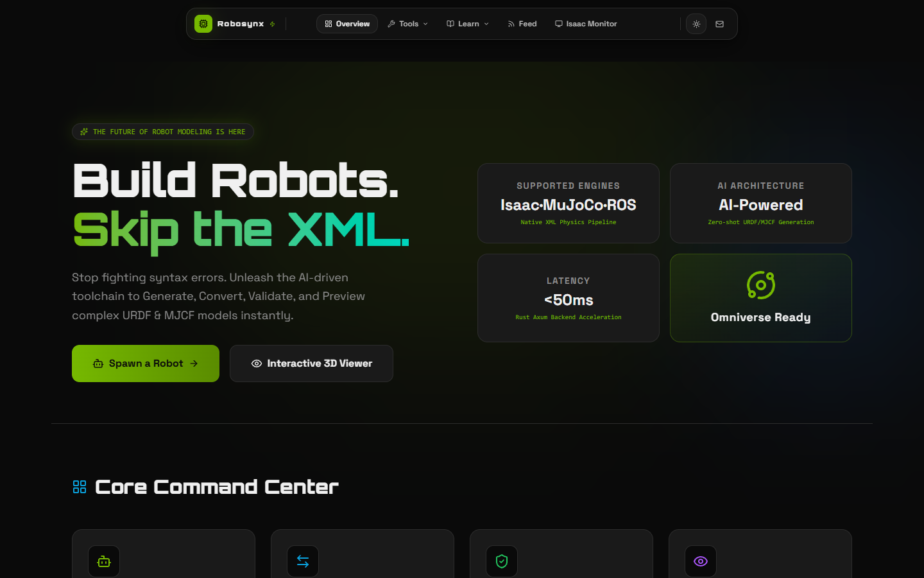The image size is (924, 578).
Task: Click the LATENCY <50ms stat card
Action: click(x=568, y=298)
